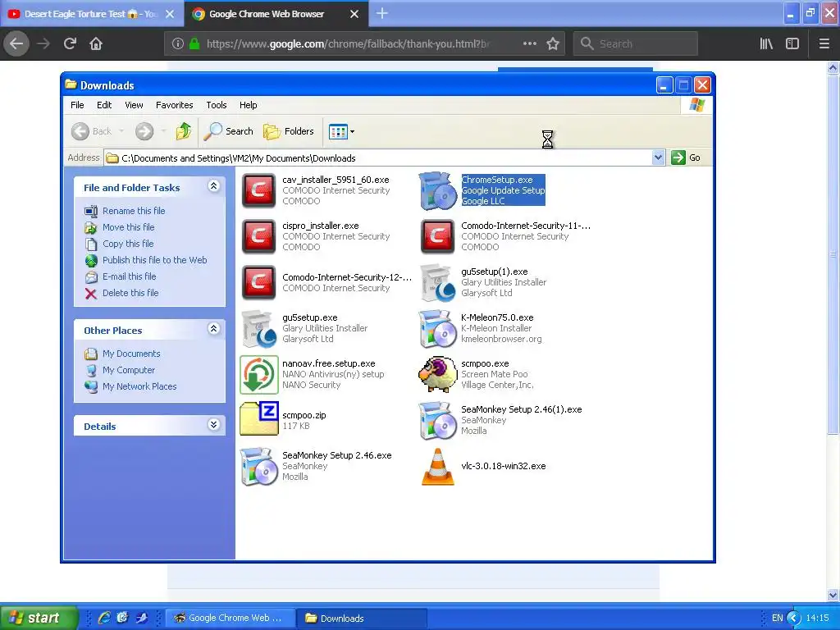Launch Internet Explorer from Quick Launch
The width and height of the screenshot is (840, 630).
point(104,618)
